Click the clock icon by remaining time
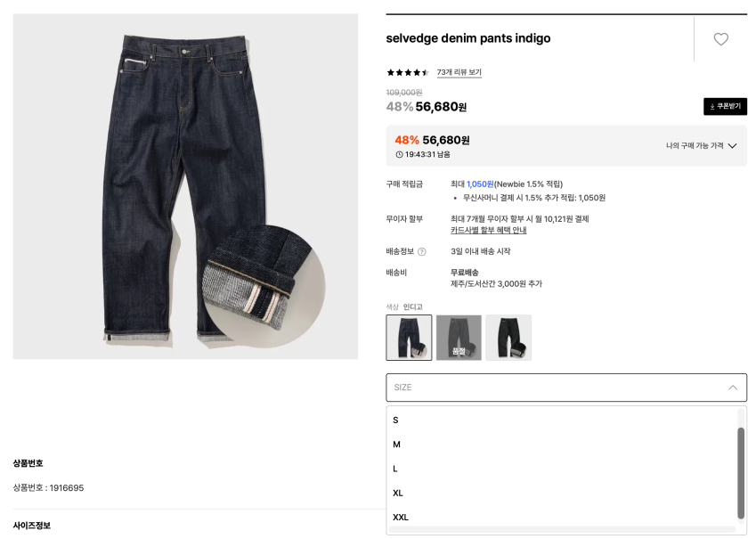 pos(399,154)
